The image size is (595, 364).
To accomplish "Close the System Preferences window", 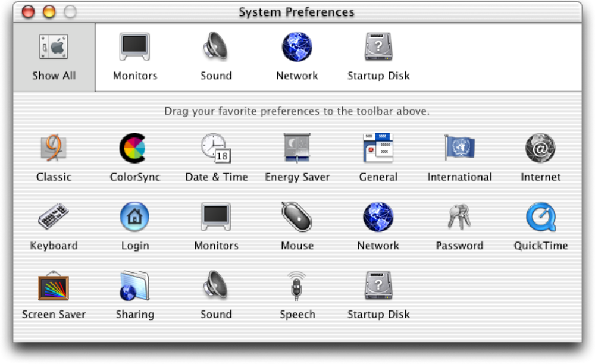I will (x=28, y=12).
